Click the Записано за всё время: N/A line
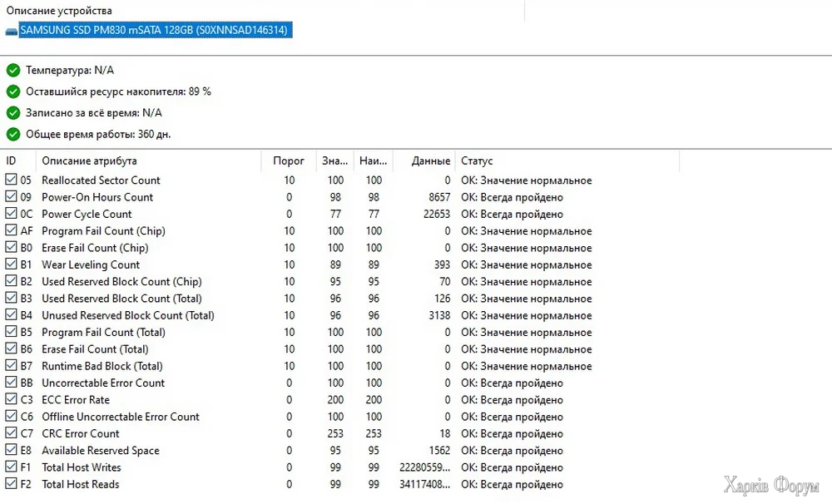 click(x=94, y=112)
